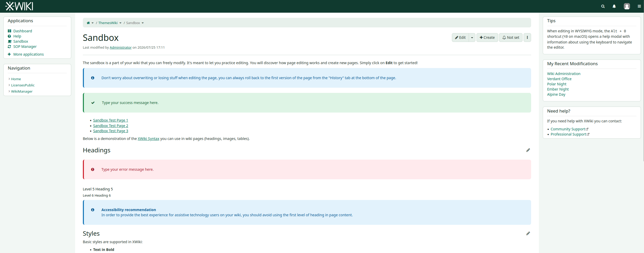Click the home breadcrumb icon
644x253 pixels.
point(88,23)
